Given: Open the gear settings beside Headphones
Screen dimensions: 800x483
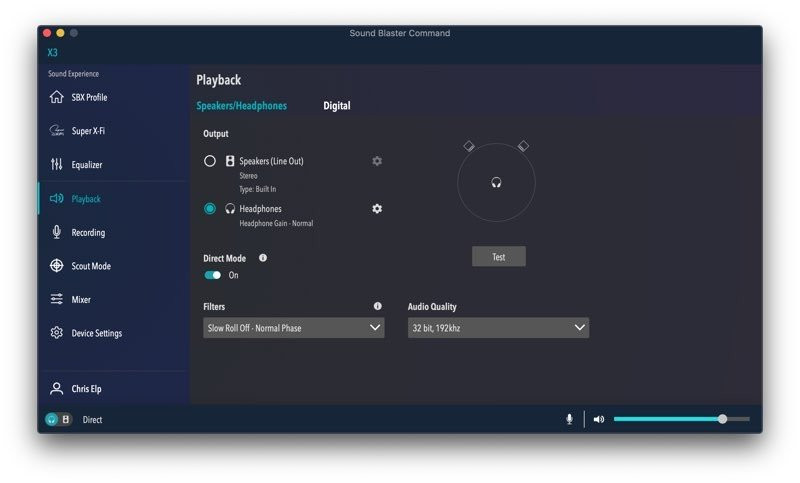Looking at the screenshot, I should pyautogui.click(x=377, y=209).
